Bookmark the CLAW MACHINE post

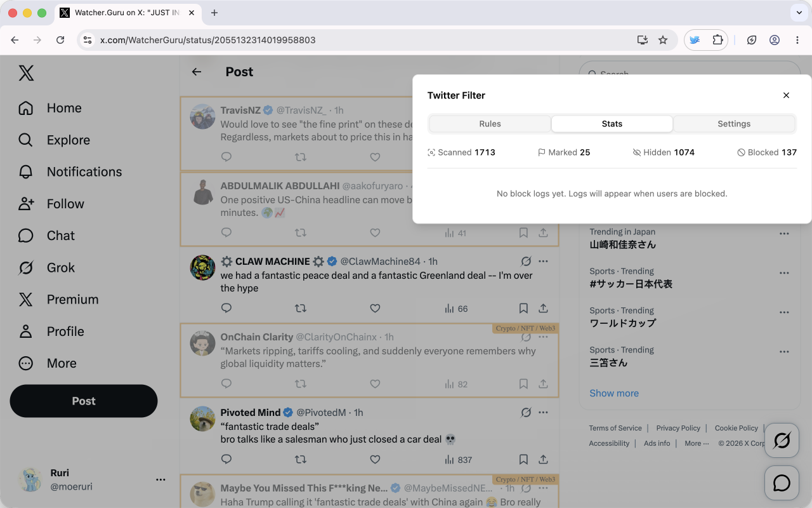coord(523,308)
